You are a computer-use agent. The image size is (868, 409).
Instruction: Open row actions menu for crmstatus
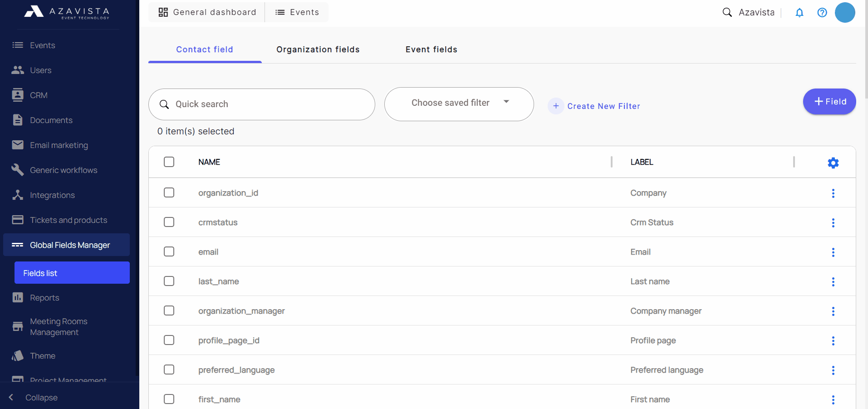(833, 222)
